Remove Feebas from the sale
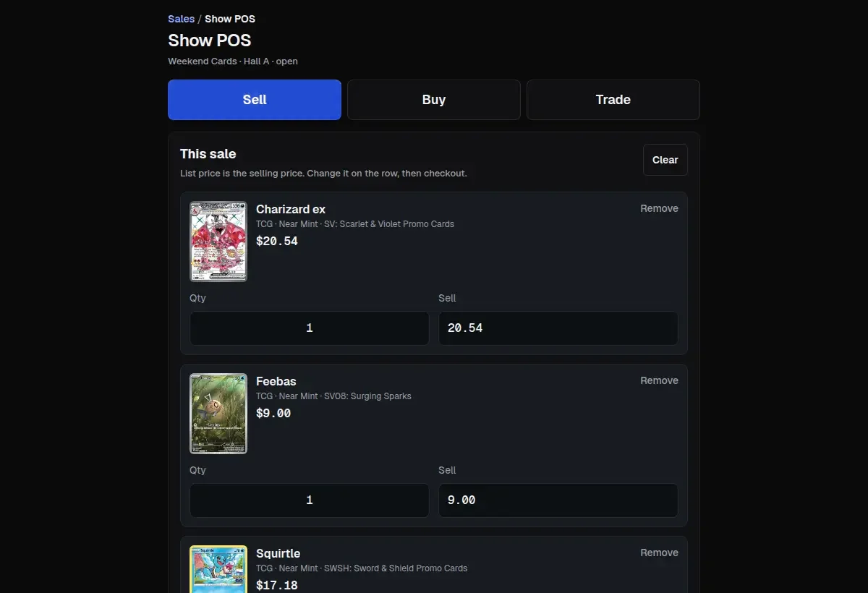This screenshot has width=868, height=593. pos(659,380)
